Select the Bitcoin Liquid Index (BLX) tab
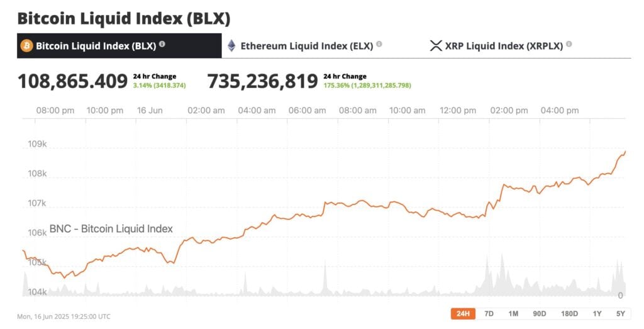The width and height of the screenshot is (644, 329). (x=96, y=46)
